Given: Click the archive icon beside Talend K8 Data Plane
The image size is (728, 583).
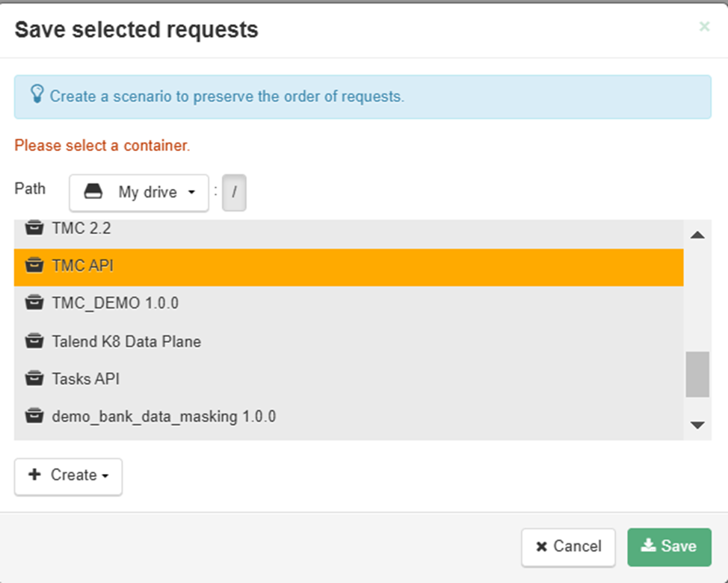Looking at the screenshot, I should coord(33,342).
